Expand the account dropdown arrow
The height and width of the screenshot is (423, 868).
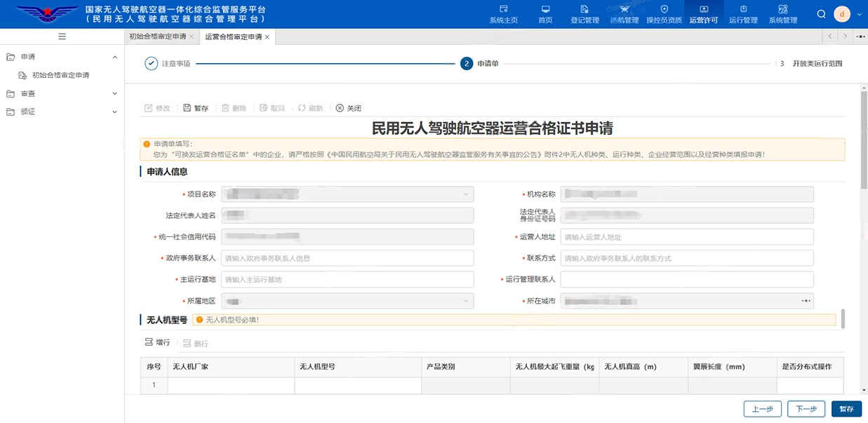point(858,14)
